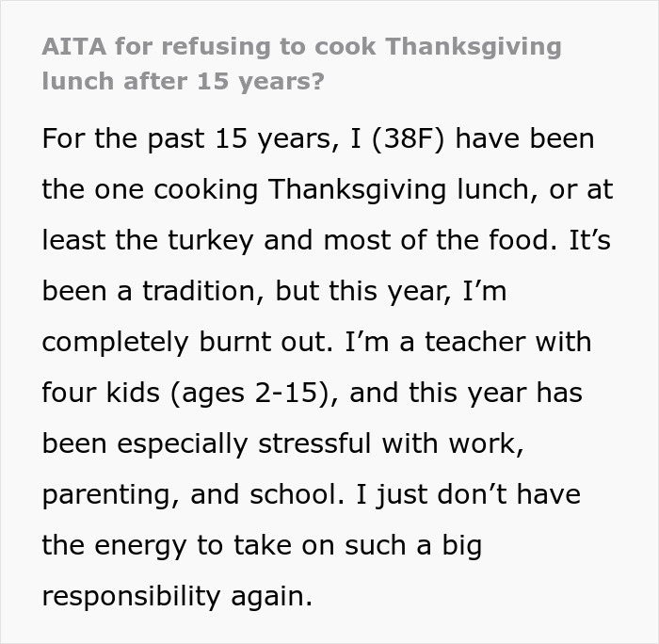
Task: Click the phrase "the one cooking"
Action: pos(151,190)
